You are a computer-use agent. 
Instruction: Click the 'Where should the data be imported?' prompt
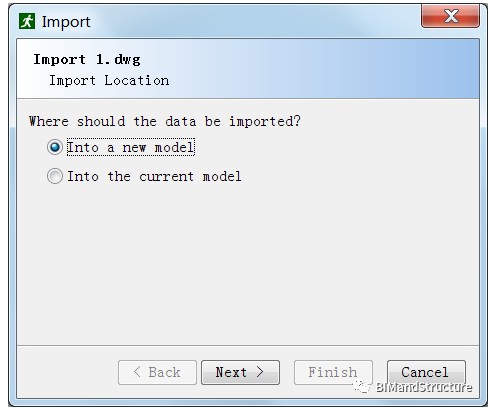click(165, 121)
